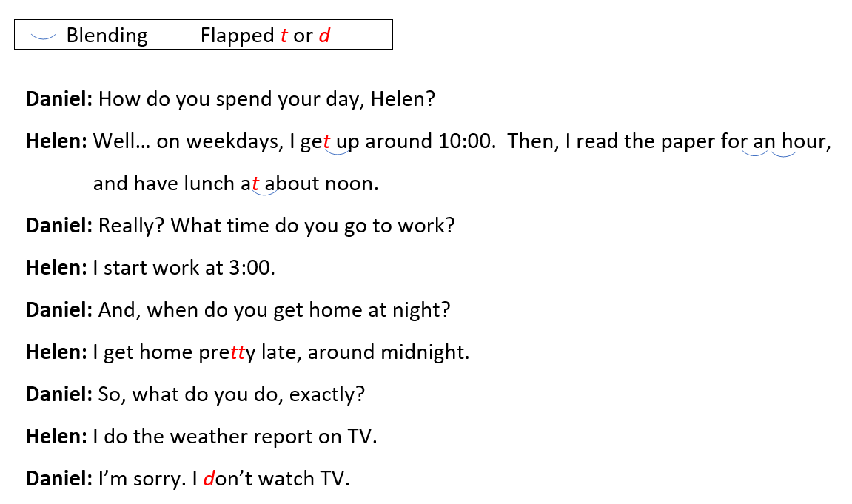Click the blending curve between 'for an'
This screenshot has width=852, height=504.
click(x=755, y=154)
